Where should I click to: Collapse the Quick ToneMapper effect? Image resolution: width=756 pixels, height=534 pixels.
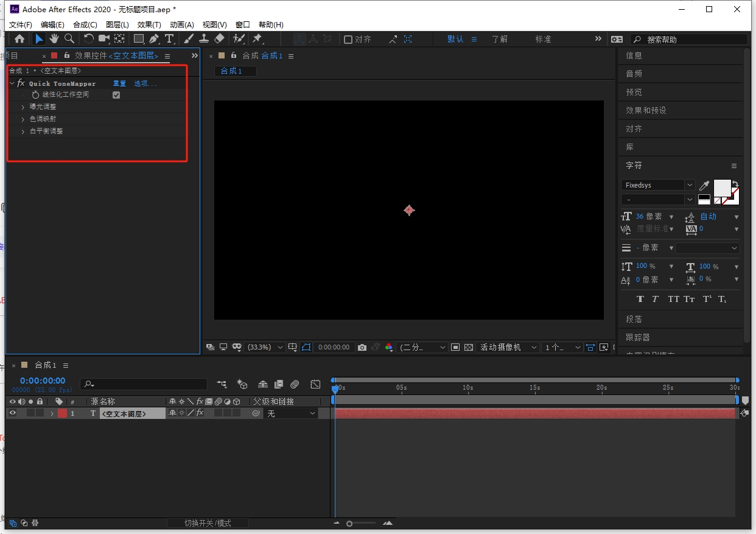(x=12, y=83)
